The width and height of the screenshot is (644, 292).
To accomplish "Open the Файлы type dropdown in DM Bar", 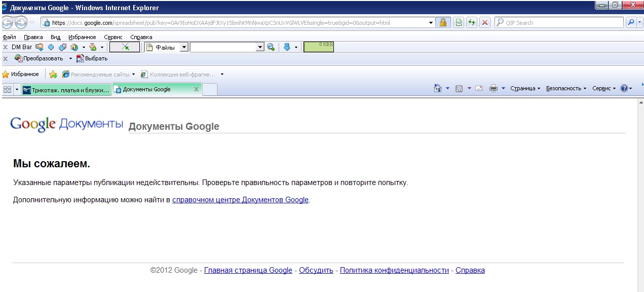I will (x=184, y=47).
